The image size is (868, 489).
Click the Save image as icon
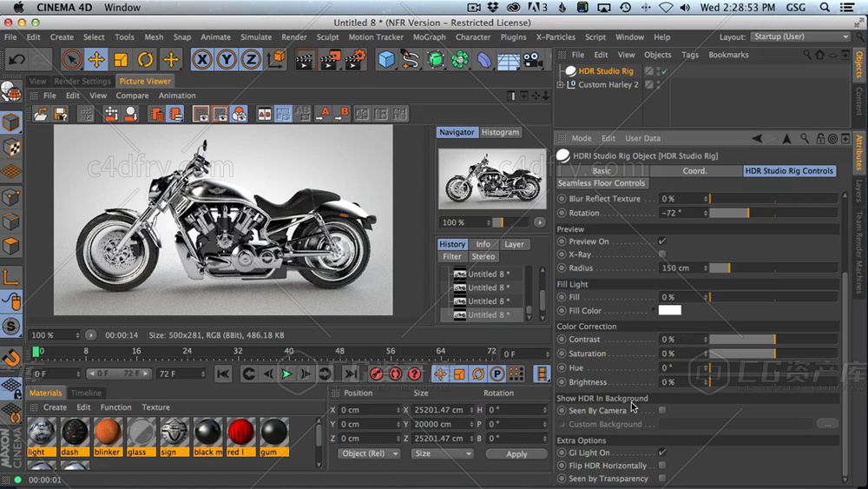coord(61,114)
